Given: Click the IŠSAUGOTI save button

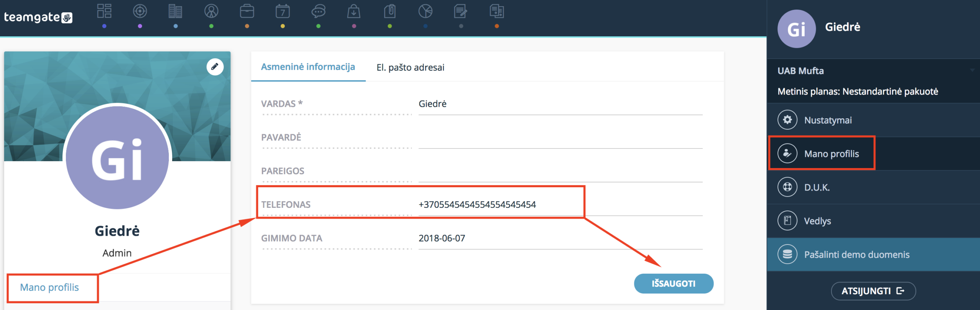Looking at the screenshot, I should [674, 284].
